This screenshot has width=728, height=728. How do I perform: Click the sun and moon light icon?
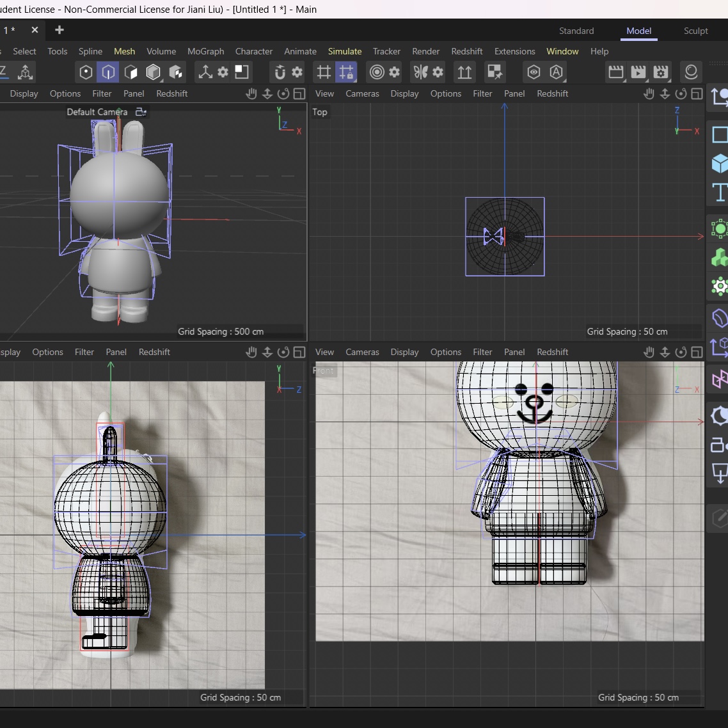click(x=720, y=416)
